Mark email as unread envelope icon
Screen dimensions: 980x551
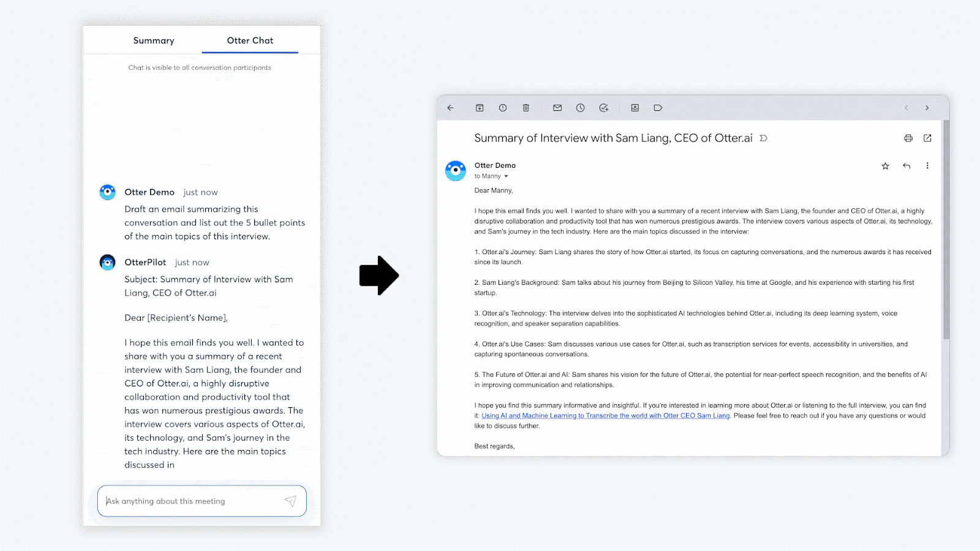tap(557, 108)
